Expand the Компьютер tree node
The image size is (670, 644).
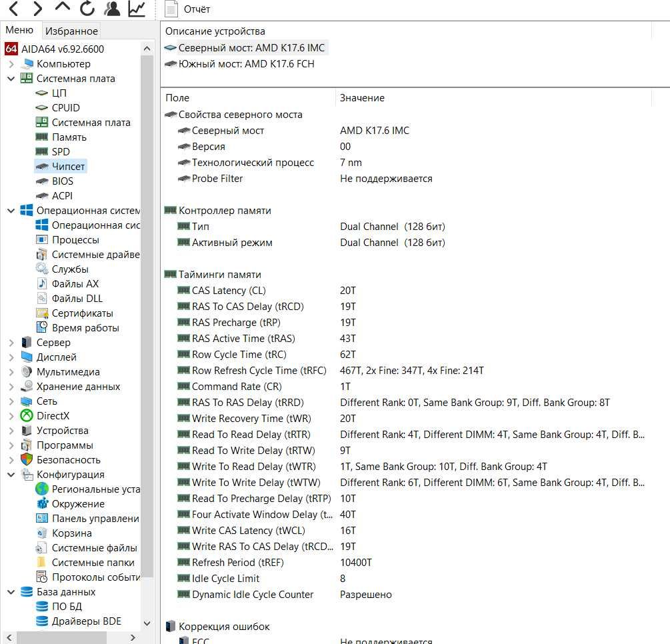point(11,64)
